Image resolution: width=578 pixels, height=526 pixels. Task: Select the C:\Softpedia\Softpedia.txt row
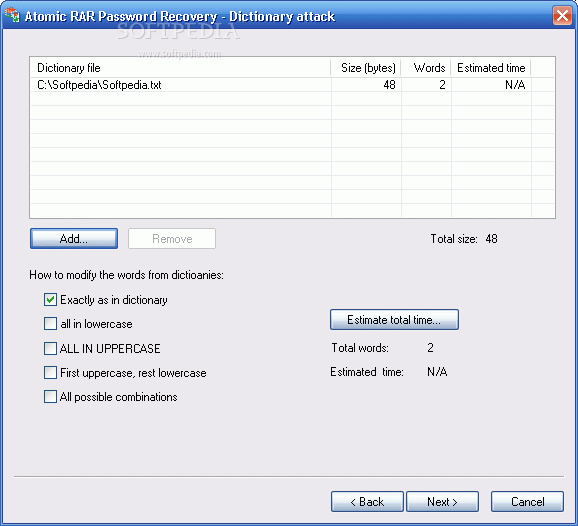click(x=292, y=85)
